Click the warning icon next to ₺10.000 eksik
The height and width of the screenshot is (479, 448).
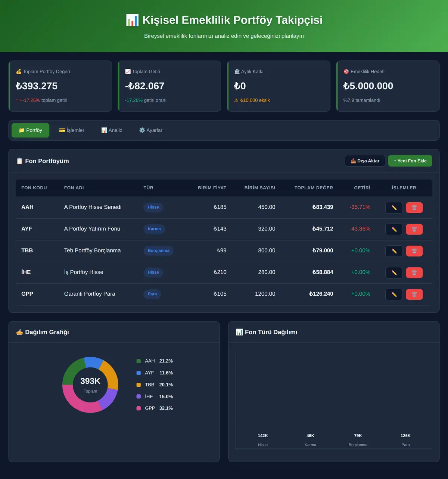tap(236, 100)
